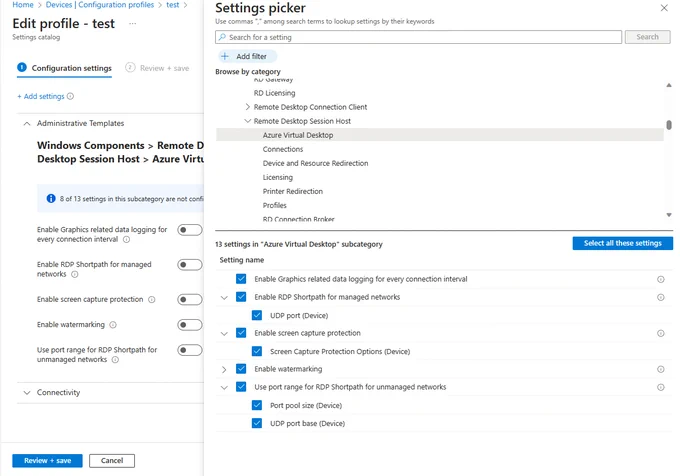This screenshot has width=680, height=476.
Task: Show info for Use port range for RDP Shortpath row in picker
Action: click(660, 387)
